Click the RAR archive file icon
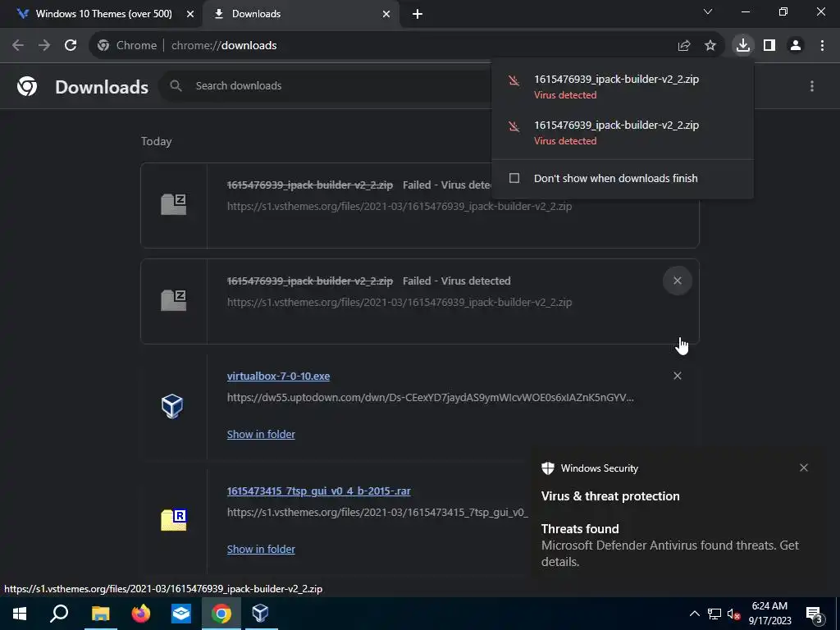 pyautogui.click(x=174, y=519)
